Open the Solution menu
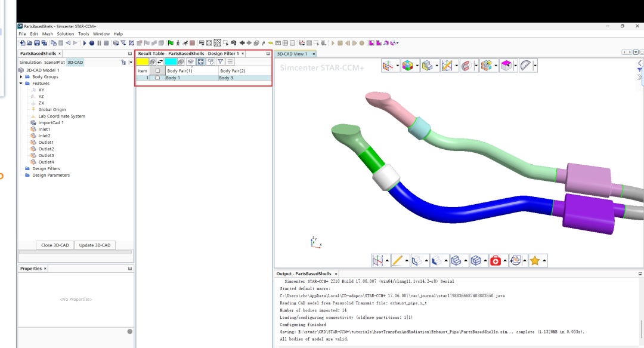Screen dimensions: 644x348 pos(66,34)
